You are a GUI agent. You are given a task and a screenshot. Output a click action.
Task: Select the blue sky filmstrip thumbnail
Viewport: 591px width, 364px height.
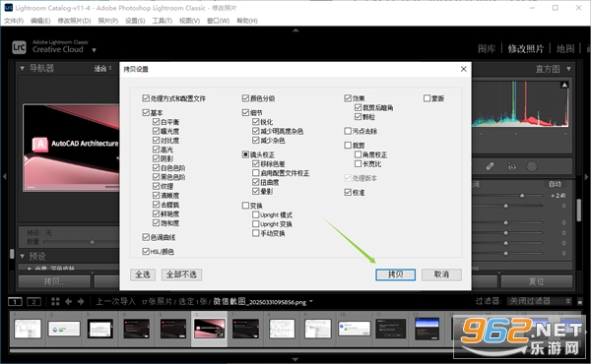click(x=427, y=329)
